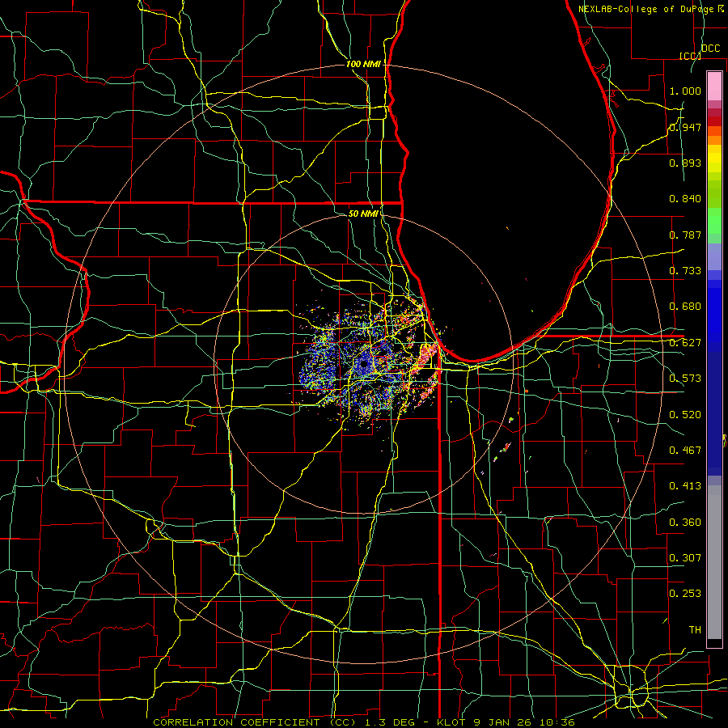The image size is (728, 728).
Task: Click the 0.787 scale value
Action: (685, 235)
